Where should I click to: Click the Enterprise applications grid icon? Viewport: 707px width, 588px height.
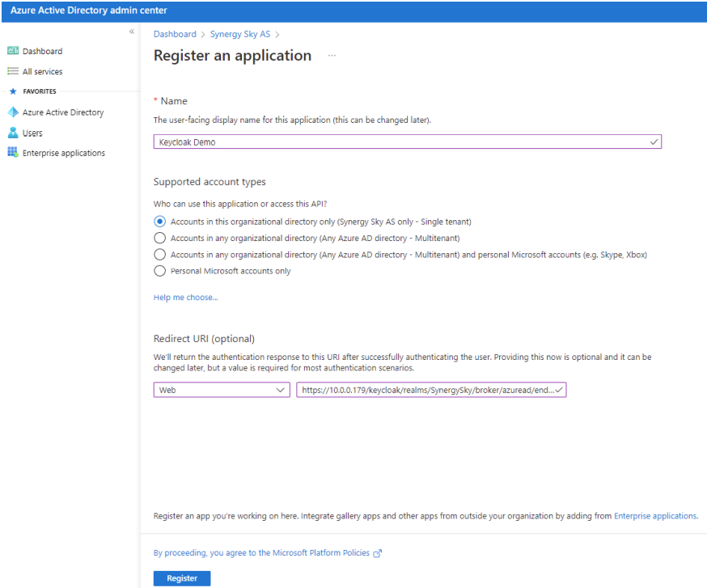13,152
